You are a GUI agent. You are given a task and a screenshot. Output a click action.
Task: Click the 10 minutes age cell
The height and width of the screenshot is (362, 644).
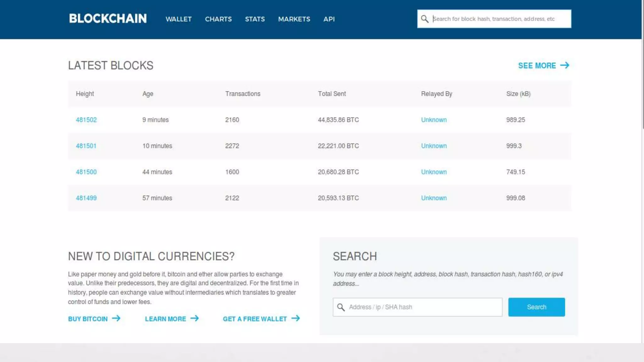click(157, 146)
